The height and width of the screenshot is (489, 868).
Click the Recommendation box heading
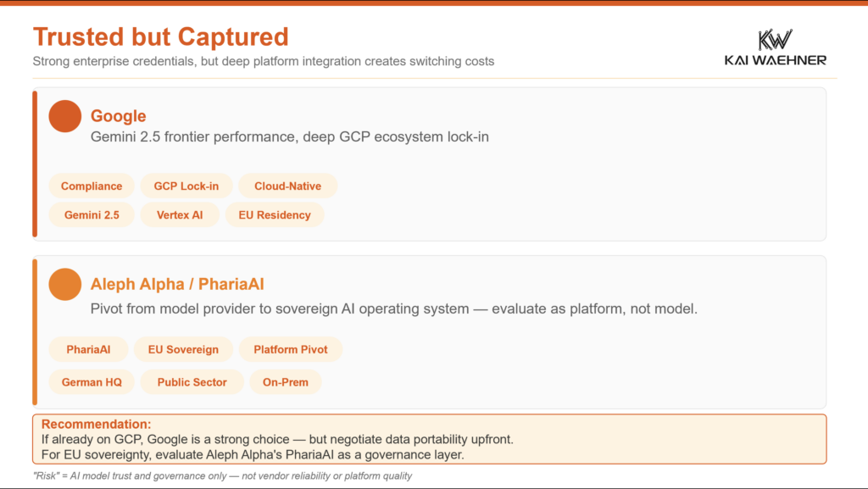coord(96,424)
